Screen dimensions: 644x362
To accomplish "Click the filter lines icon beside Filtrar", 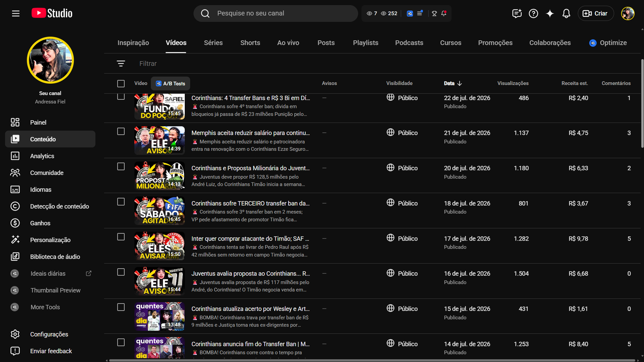I will pos(121,64).
